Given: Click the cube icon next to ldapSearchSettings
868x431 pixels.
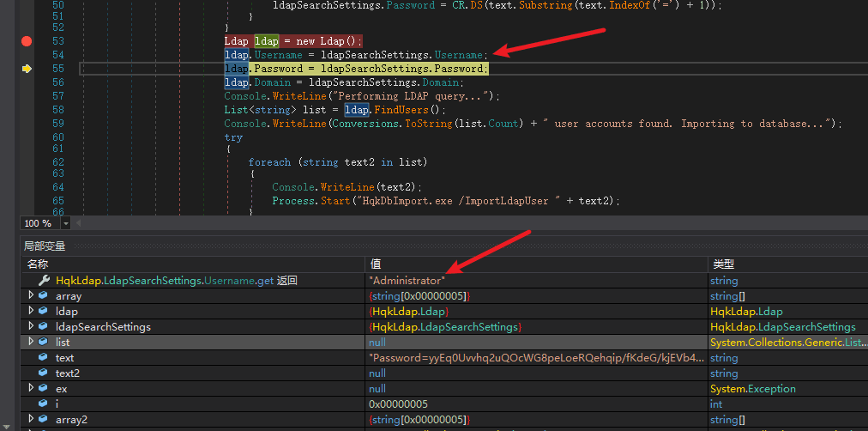Looking at the screenshot, I should coord(44,327).
